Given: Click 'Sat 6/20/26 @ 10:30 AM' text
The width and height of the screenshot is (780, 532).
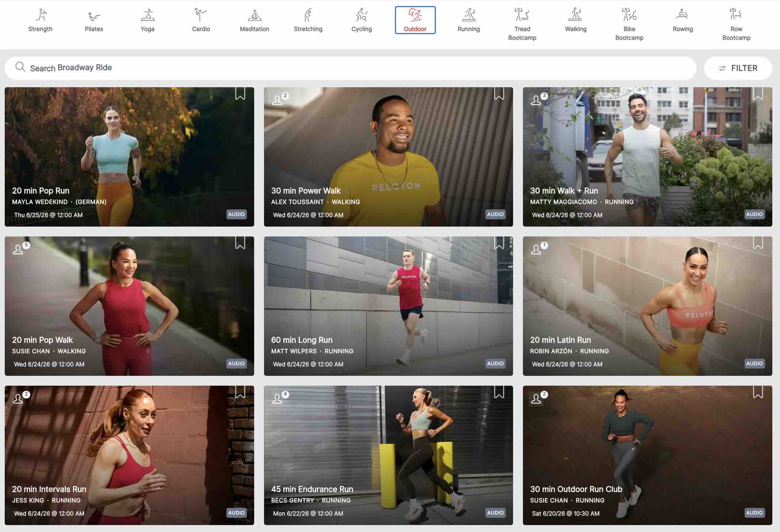Looking at the screenshot, I should (x=566, y=513).
